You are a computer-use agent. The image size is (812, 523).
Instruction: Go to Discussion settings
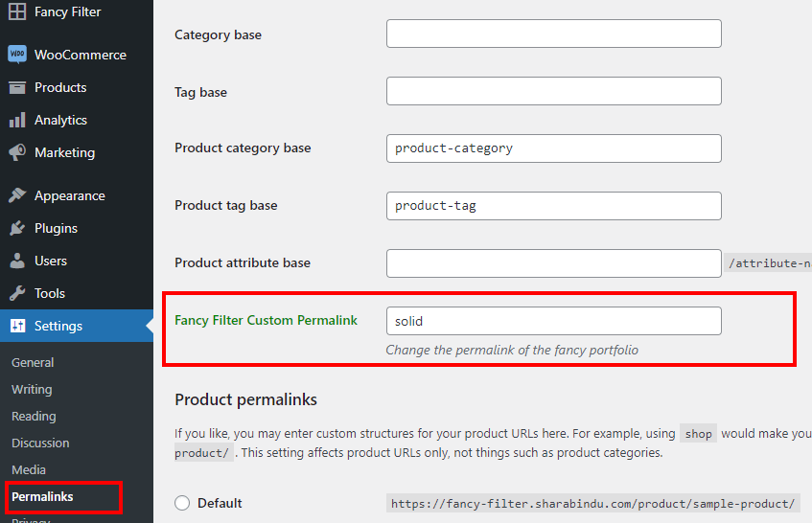coord(40,443)
